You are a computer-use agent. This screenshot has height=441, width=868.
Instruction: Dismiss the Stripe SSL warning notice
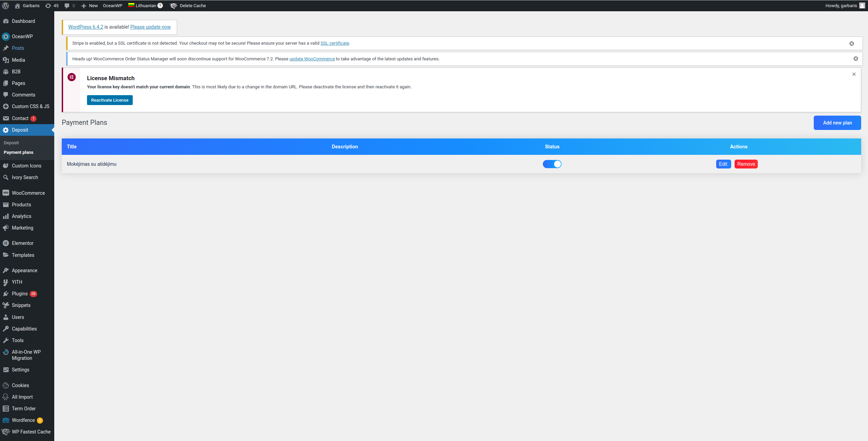(852, 43)
